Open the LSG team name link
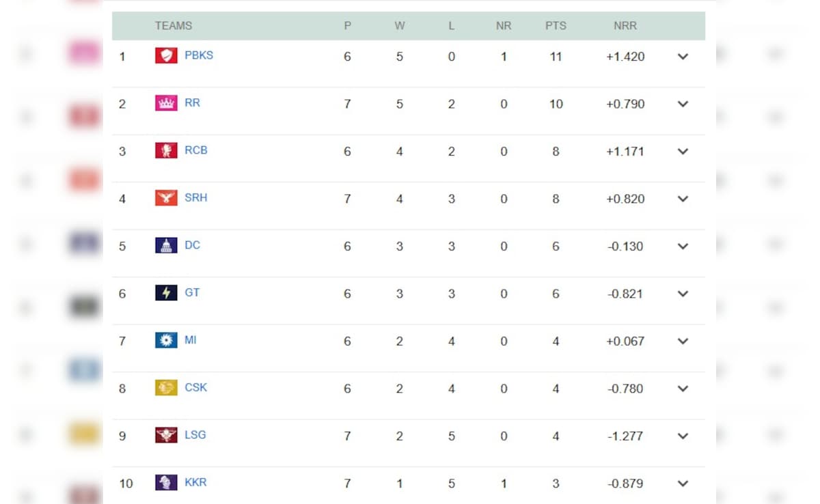Viewport: 820px width, 504px height. (195, 434)
